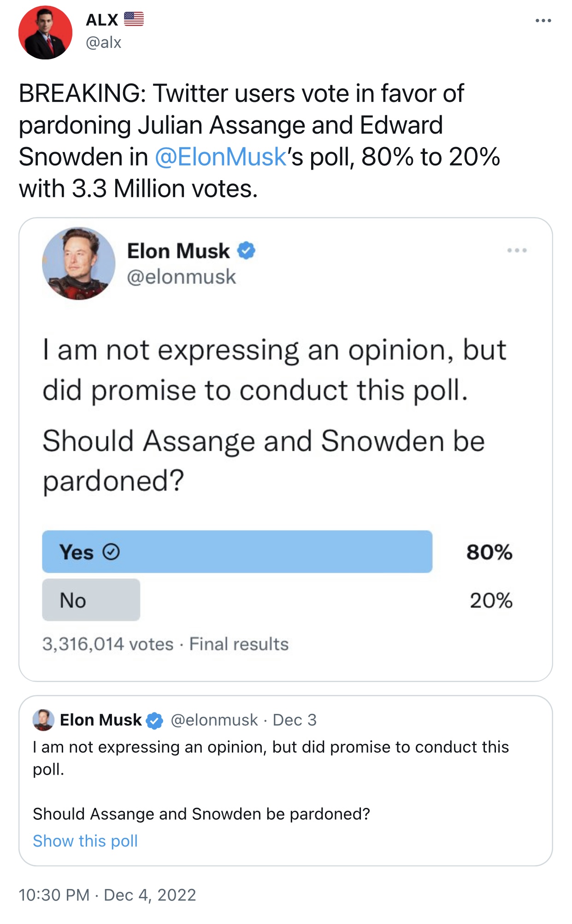This screenshot has height=924, width=572.
Task: Open the ALX profile picture
Action: 45,32
